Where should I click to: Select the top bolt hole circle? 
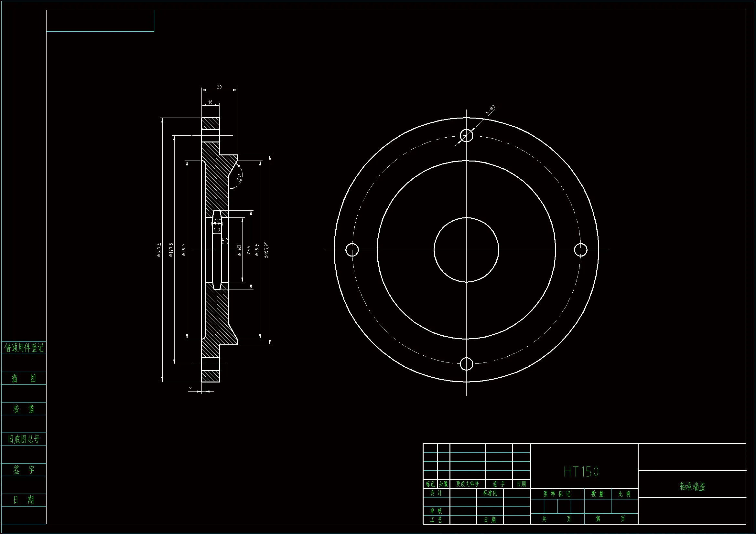point(466,135)
